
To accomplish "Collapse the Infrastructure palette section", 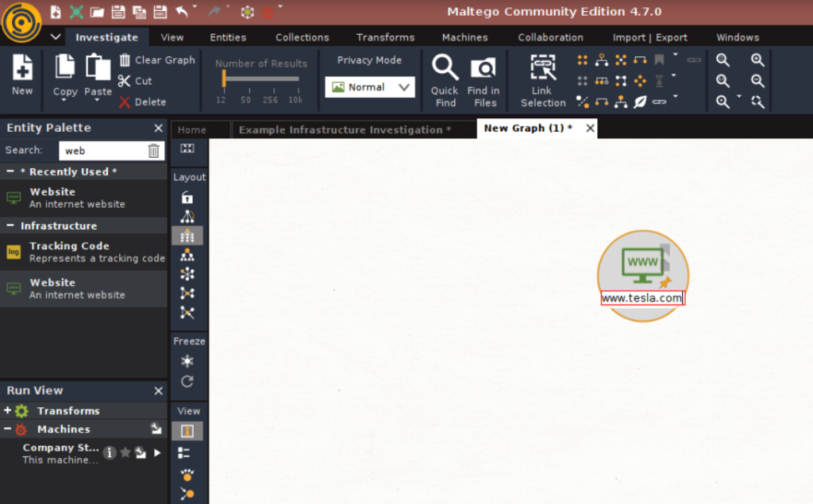I will pyautogui.click(x=10, y=225).
